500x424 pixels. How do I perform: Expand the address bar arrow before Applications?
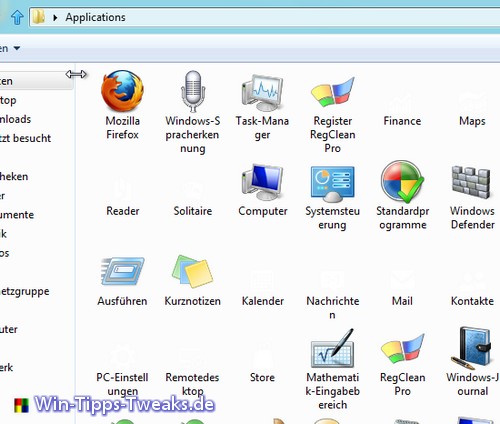click(x=55, y=17)
